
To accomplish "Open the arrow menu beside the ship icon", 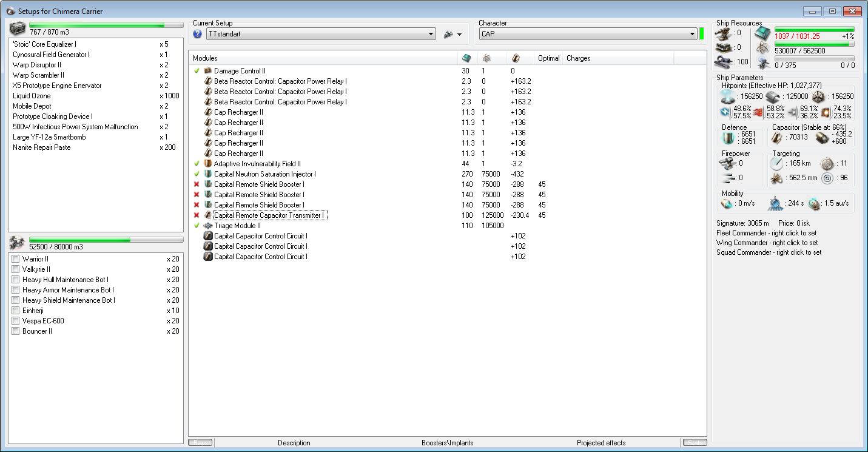I will (459, 35).
